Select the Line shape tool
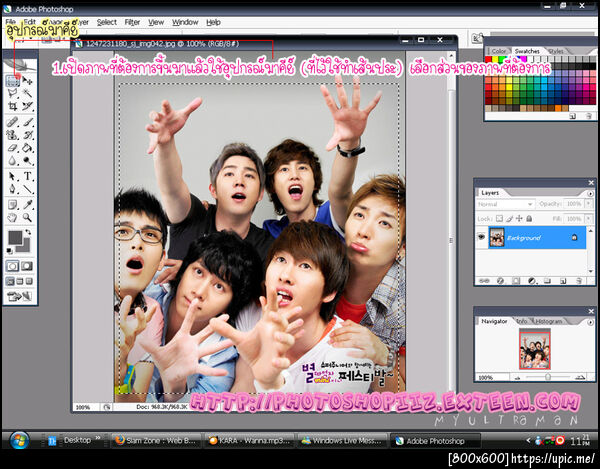This screenshot has height=469, width=600. coord(27,189)
